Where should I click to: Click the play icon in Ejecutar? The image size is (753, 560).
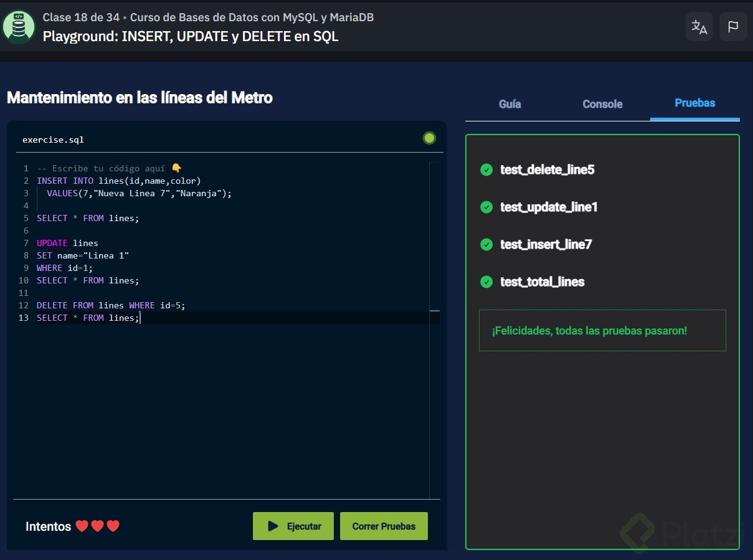pyautogui.click(x=272, y=526)
